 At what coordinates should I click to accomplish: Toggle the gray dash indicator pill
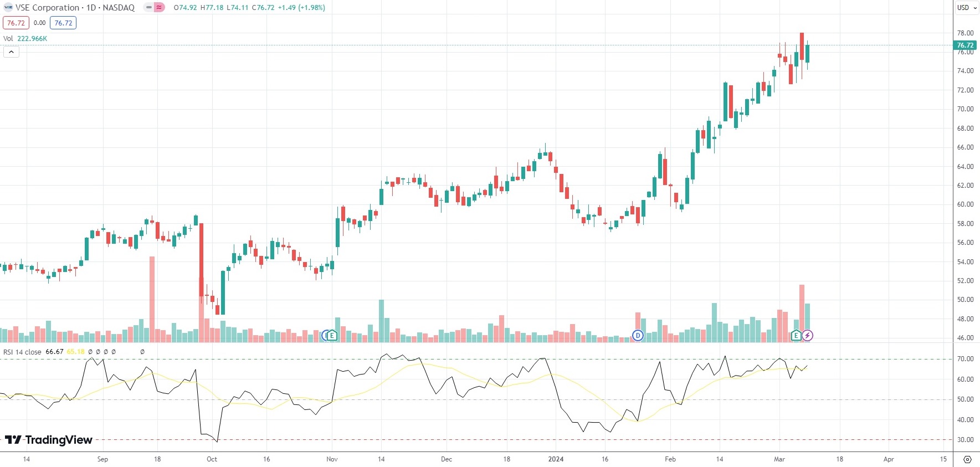click(148, 8)
